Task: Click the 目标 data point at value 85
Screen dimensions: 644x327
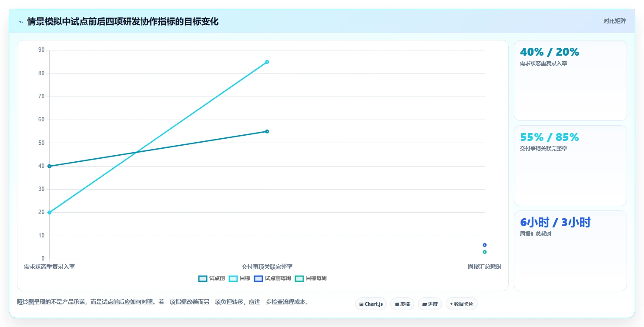Action: pos(267,62)
